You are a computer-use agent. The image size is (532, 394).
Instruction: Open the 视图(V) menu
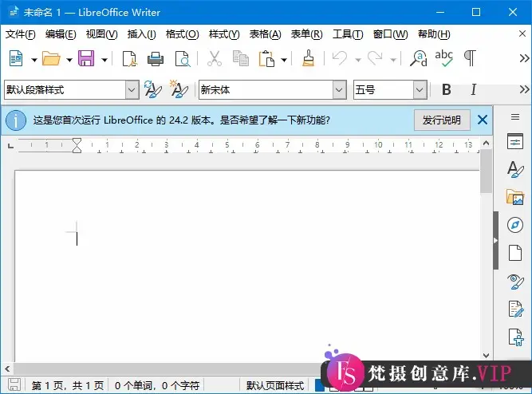102,34
